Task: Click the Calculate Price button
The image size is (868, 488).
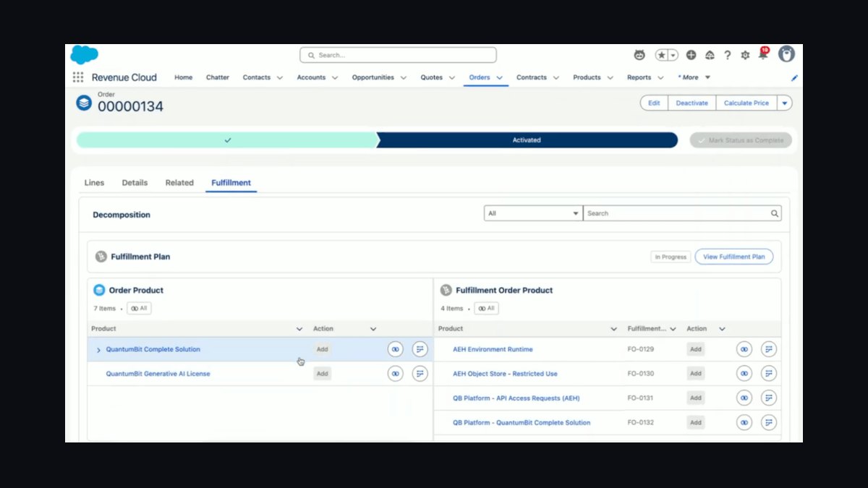Action: point(746,103)
